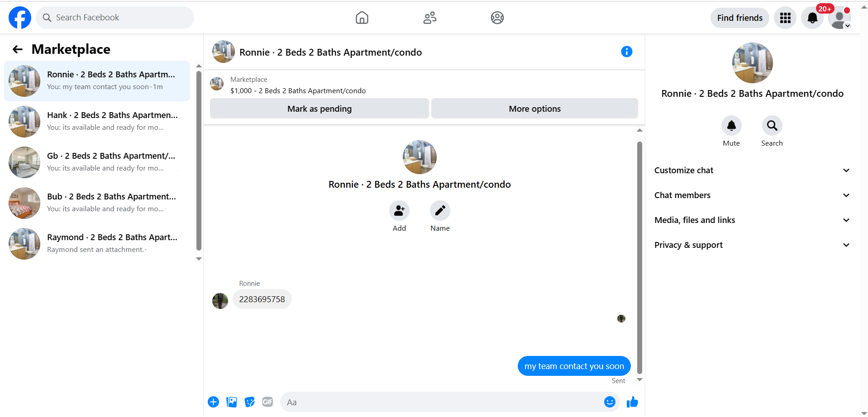The height and width of the screenshot is (417, 868).
Task: Click Ronnie's avatar beside phone number message
Action: point(220,301)
